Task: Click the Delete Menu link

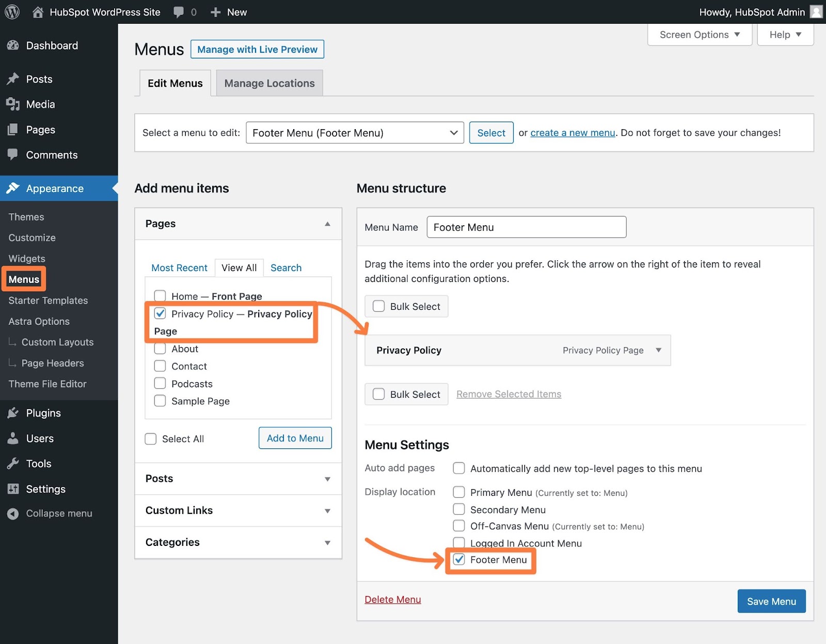Action: [392, 600]
